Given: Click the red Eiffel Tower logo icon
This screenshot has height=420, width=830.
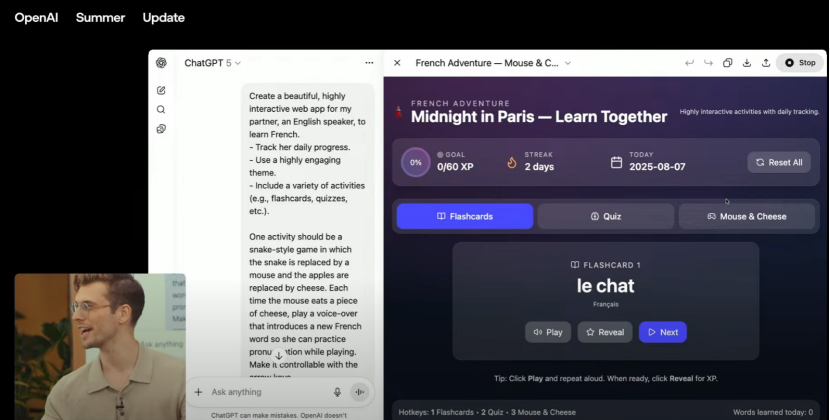Looking at the screenshot, I should pos(399,112).
